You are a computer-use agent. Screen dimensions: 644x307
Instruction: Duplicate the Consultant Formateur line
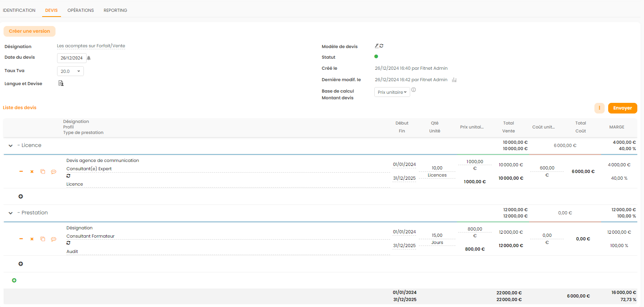[43, 239]
